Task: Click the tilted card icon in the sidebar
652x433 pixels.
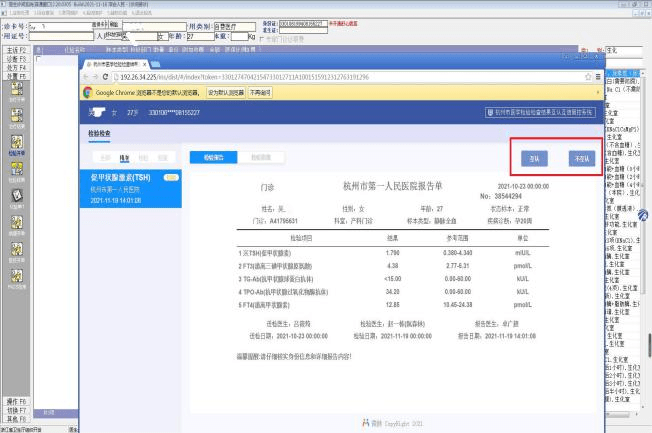Action: tap(17, 195)
